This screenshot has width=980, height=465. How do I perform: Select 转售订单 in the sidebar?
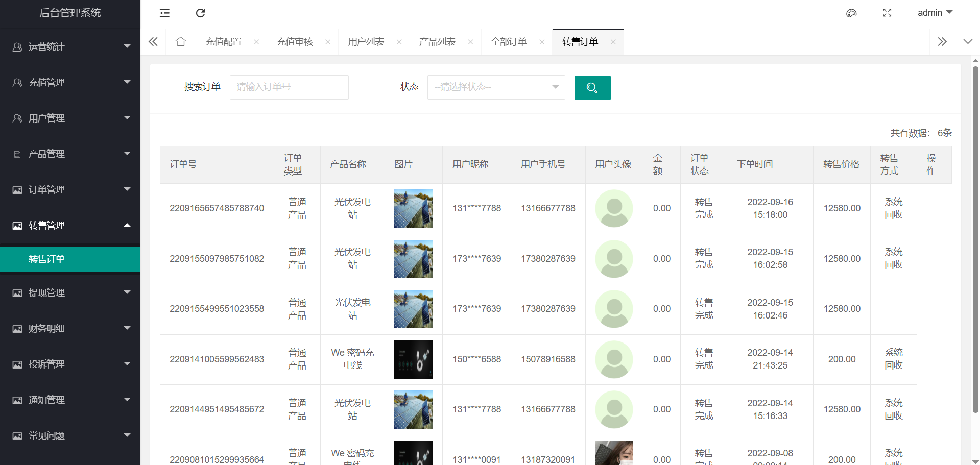[47, 259]
